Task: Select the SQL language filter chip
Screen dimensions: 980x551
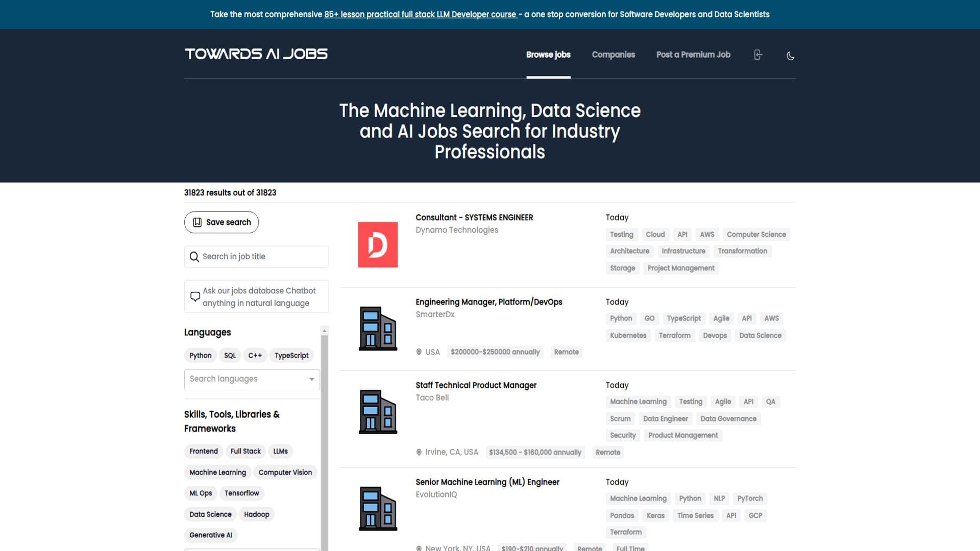Action: (x=230, y=356)
